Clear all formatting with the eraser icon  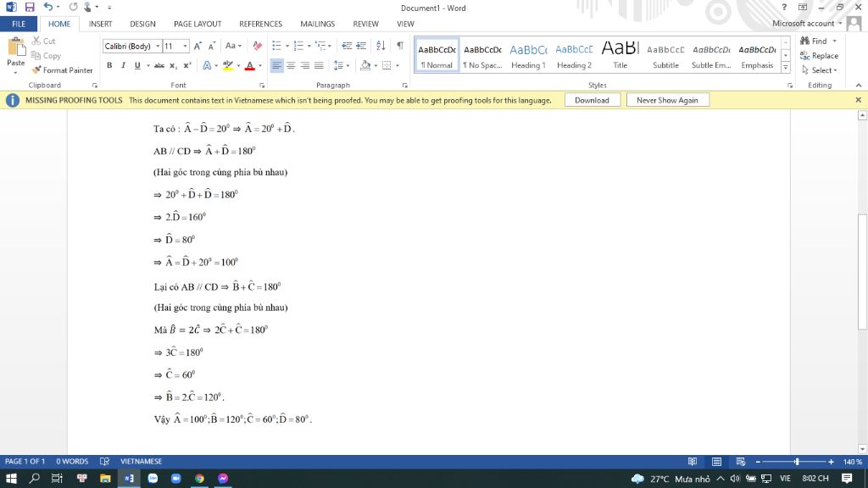(x=258, y=46)
